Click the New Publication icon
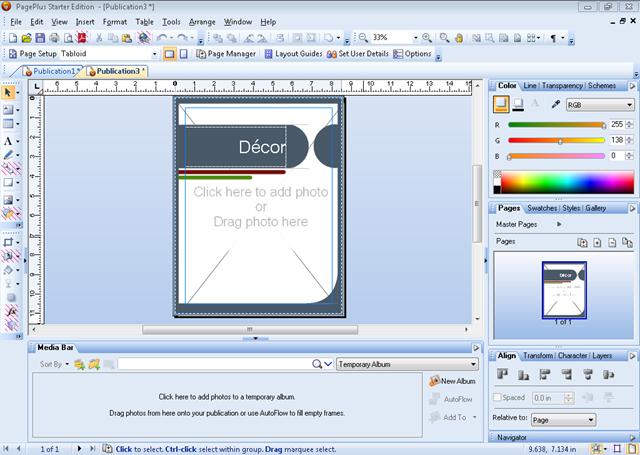The image size is (640, 455). point(13,38)
